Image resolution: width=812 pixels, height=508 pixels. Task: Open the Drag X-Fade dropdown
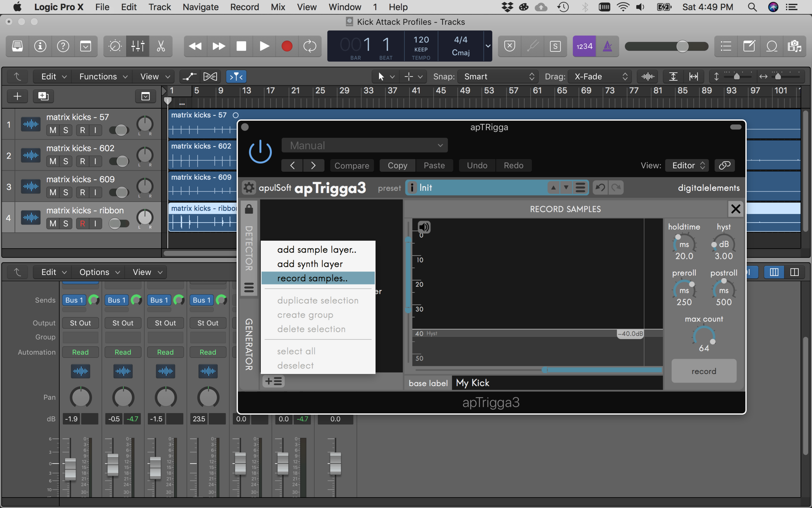point(600,77)
